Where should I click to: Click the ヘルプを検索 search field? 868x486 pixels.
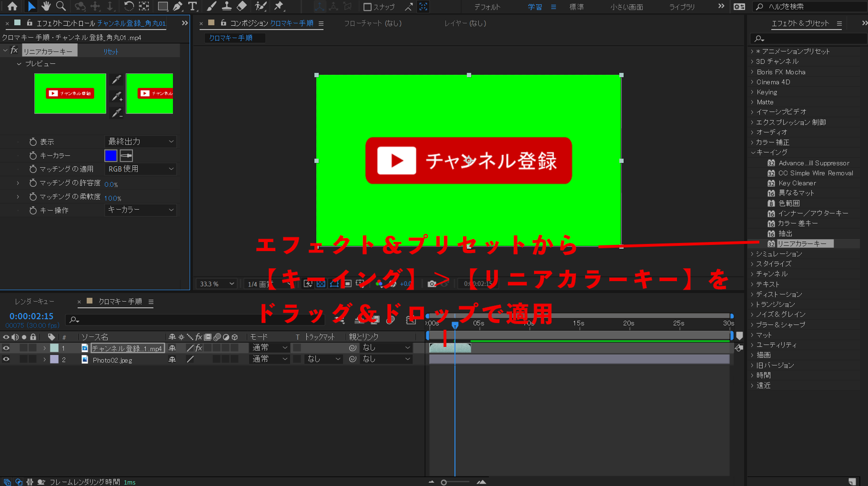pos(809,7)
